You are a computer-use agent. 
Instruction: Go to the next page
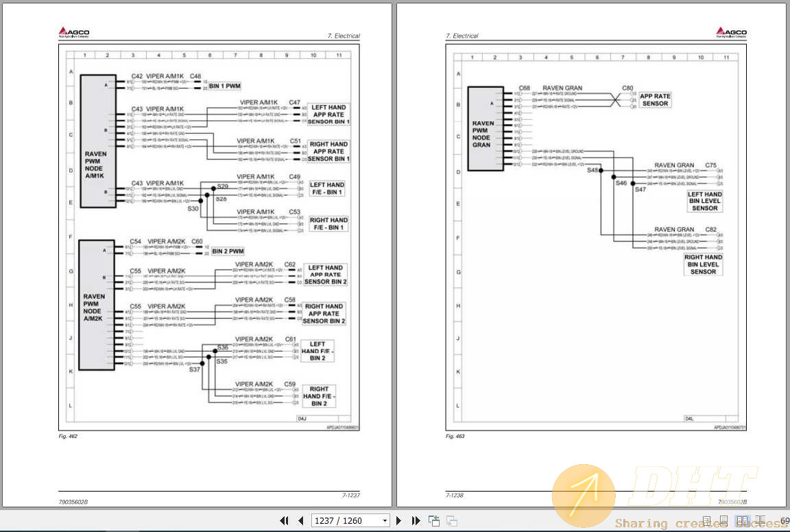point(399,520)
